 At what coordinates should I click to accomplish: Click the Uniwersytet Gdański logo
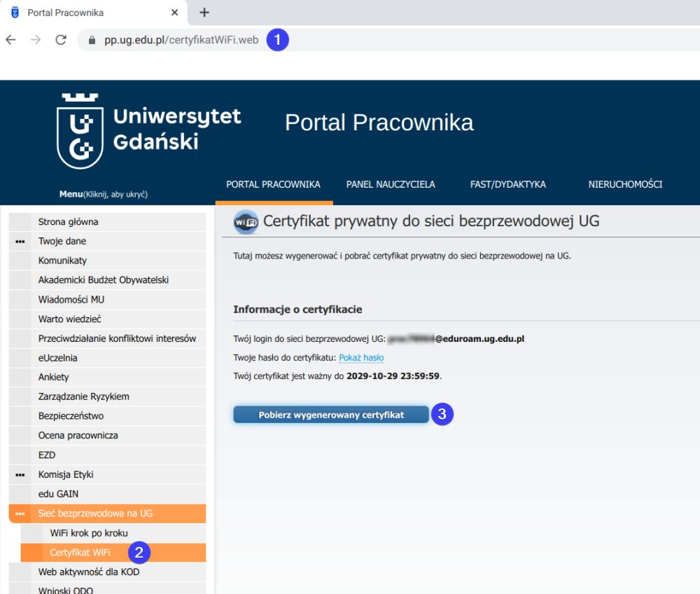pos(149,130)
